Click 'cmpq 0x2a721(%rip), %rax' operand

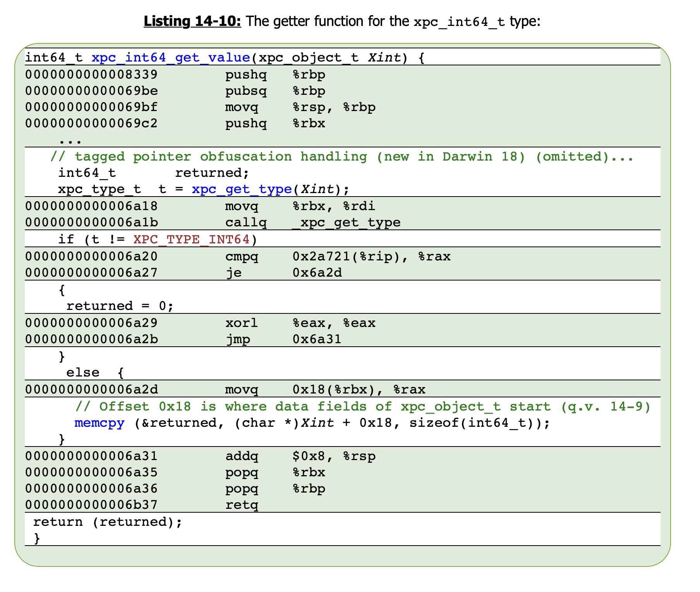[372, 256]
